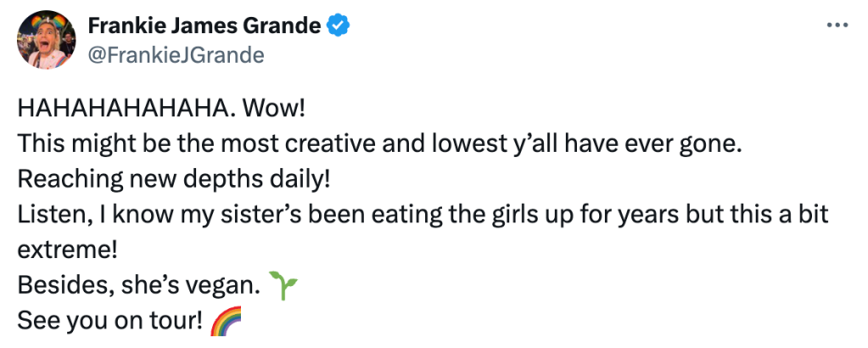
Task: Open the @FrankieJGrande handle link
Action: [x=176, y=55]
